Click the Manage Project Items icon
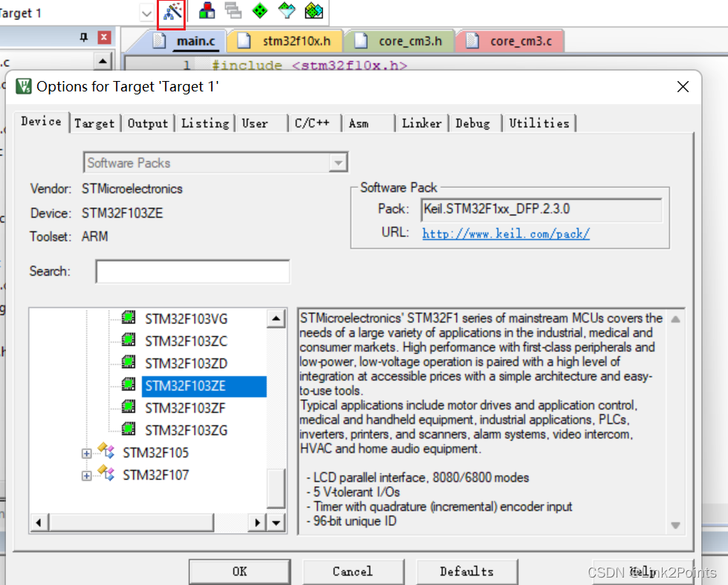The height and width of the screenshot is (585, 728). [x=207, y=10]
